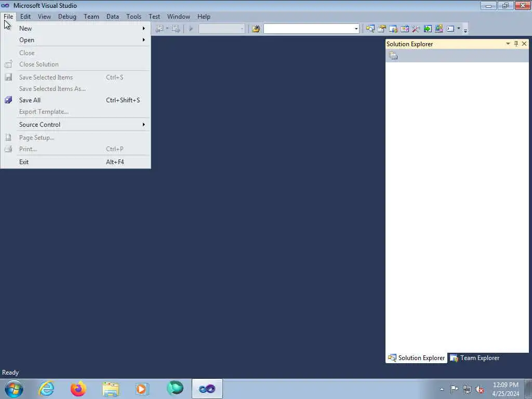The width and height of the screenshot is (532, 399).
Task: Click inside the Find text input field
Action: 309,29
